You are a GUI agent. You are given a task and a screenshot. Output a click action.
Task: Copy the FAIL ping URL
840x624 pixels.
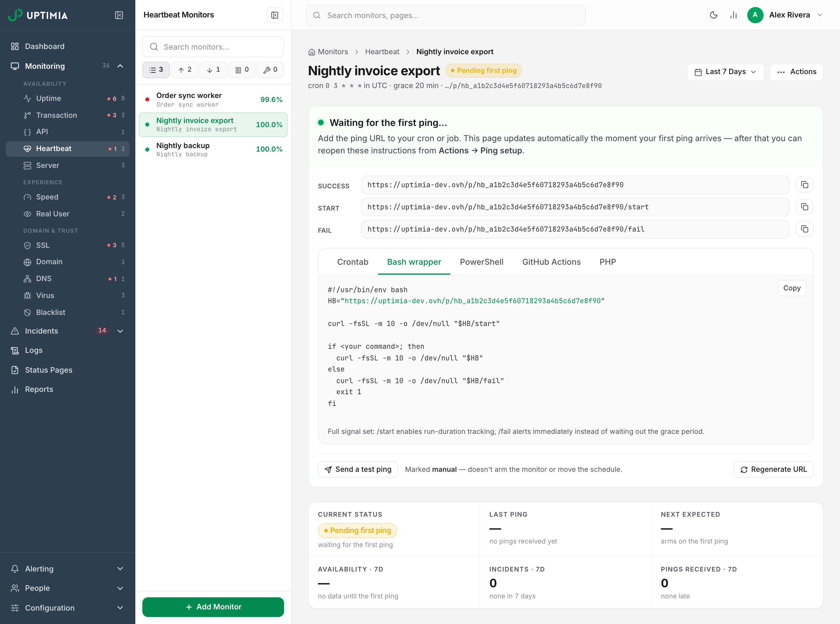(804, 229)
